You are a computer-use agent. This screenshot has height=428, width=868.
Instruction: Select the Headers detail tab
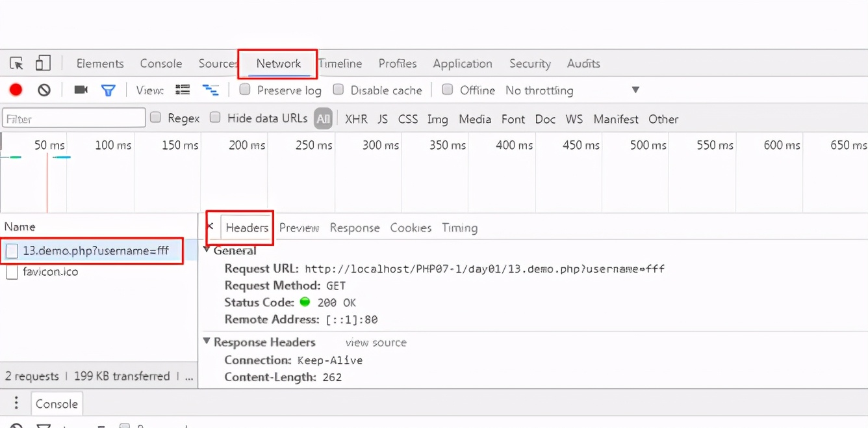247,228
